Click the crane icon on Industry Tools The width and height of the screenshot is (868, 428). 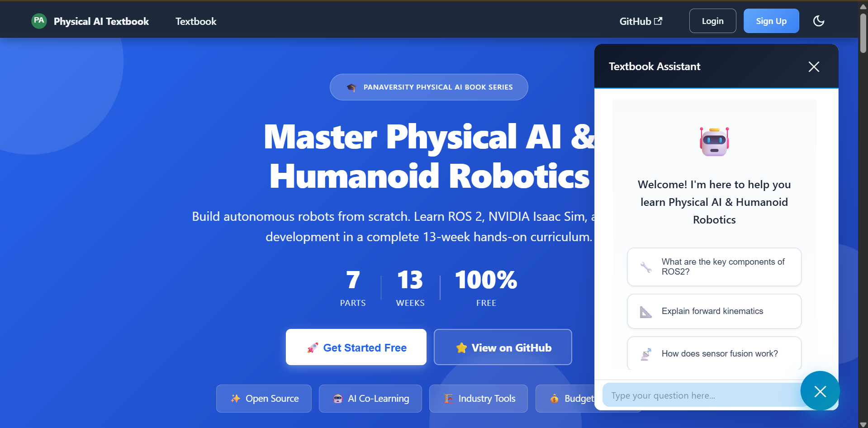pos(448,399)
